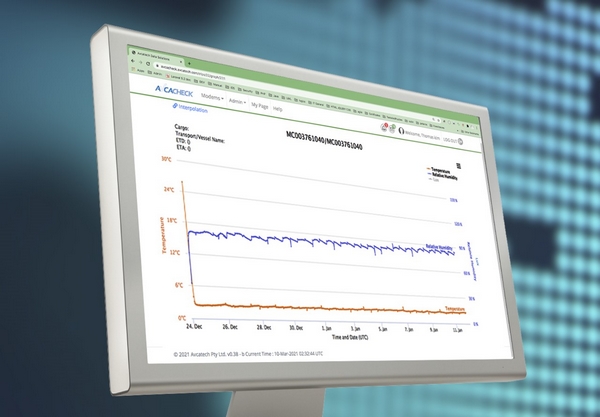Open the Admin bookmarks folder

point(154,73)
